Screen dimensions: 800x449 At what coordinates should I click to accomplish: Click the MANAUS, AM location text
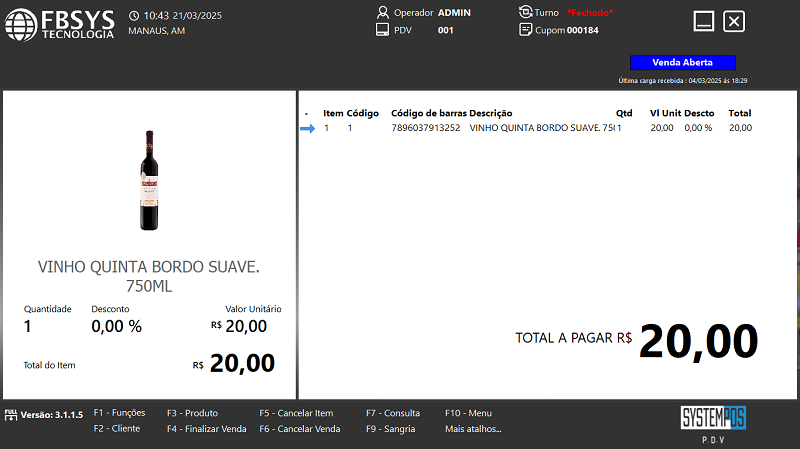pos(157,31)
